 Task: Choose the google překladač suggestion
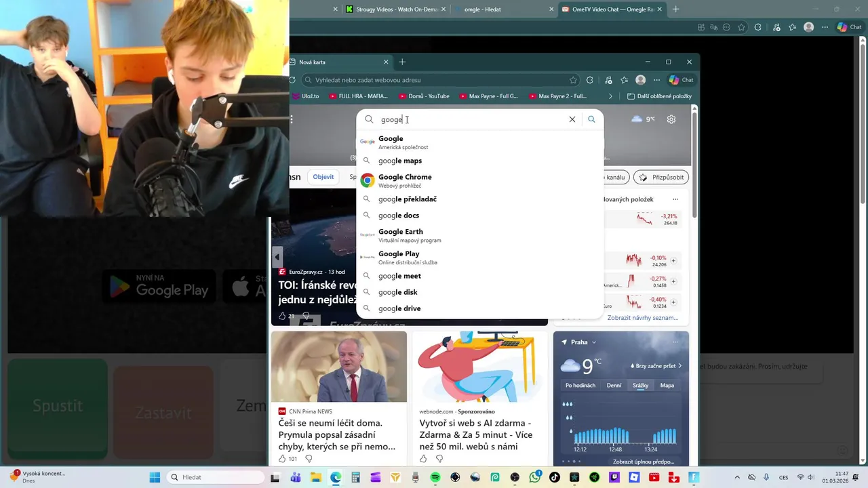pyautogui.click(x=480, y=199)
